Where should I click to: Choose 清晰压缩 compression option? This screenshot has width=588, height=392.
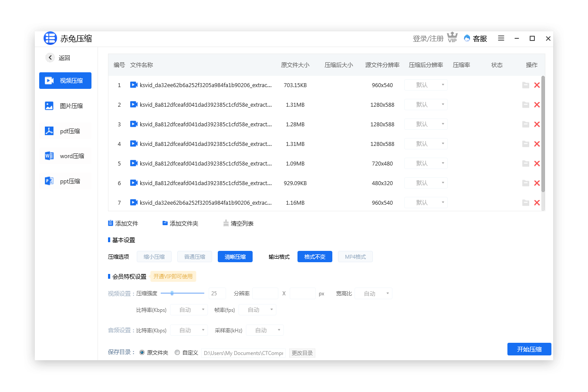click(235, 257)
